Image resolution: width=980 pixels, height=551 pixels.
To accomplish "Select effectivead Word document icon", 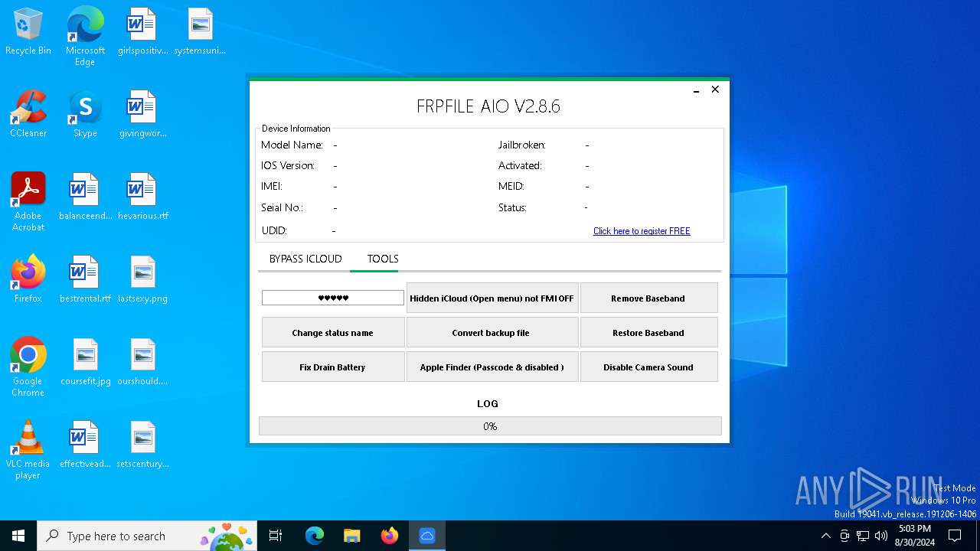I will (85, 445).
